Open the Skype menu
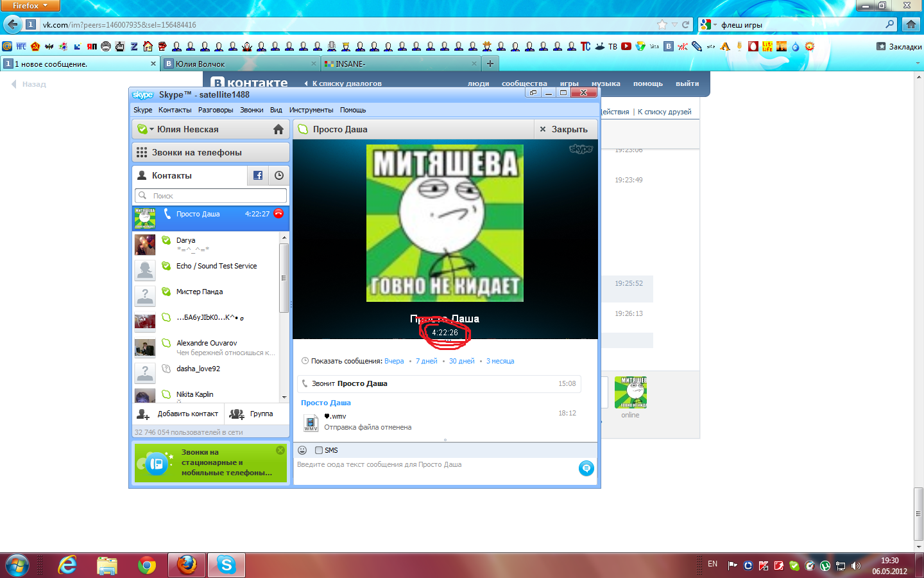 pos(142,110)
